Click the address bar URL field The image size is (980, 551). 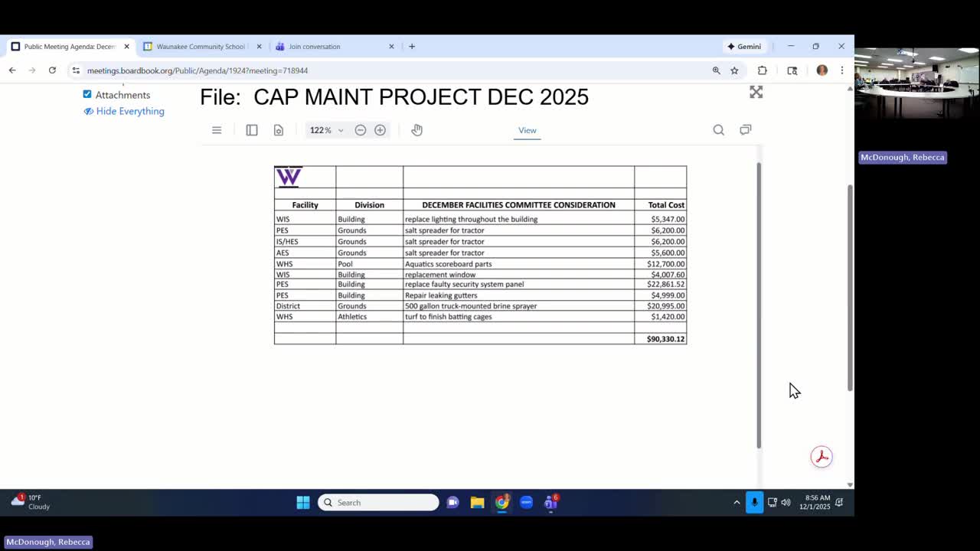[230, 70]
